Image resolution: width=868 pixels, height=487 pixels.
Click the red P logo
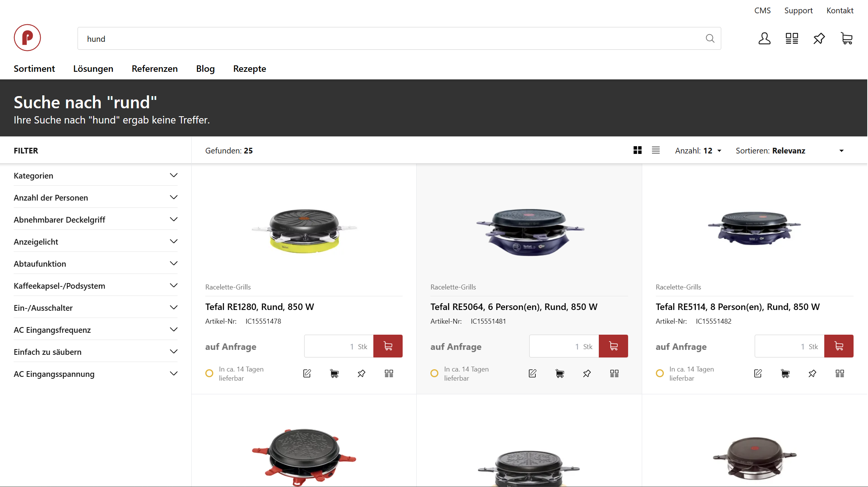[x=27, y=38]
